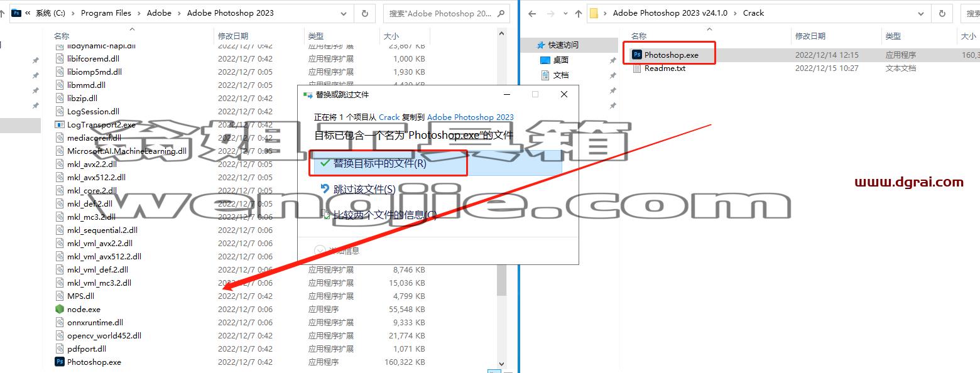Click the libzip.dll file icon
This screenshot has width=980, height=373.
coord(60,98)
